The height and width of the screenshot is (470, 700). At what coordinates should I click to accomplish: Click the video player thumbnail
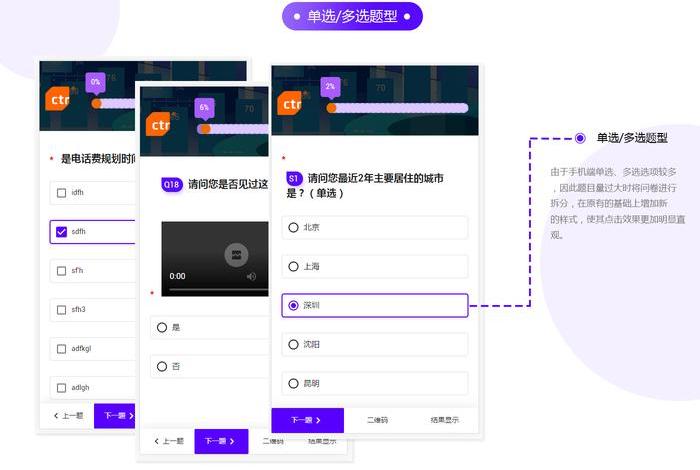point(215,259)
